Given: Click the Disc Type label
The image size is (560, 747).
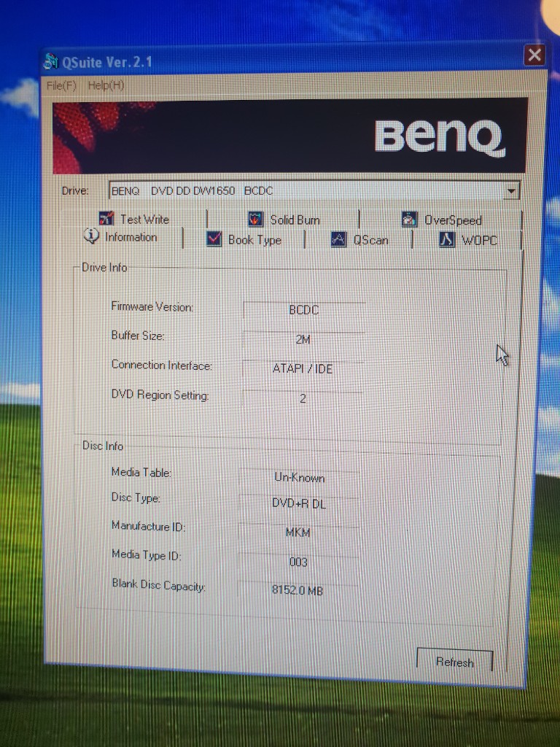Looking at the screenshot, I should pos(135,498).
